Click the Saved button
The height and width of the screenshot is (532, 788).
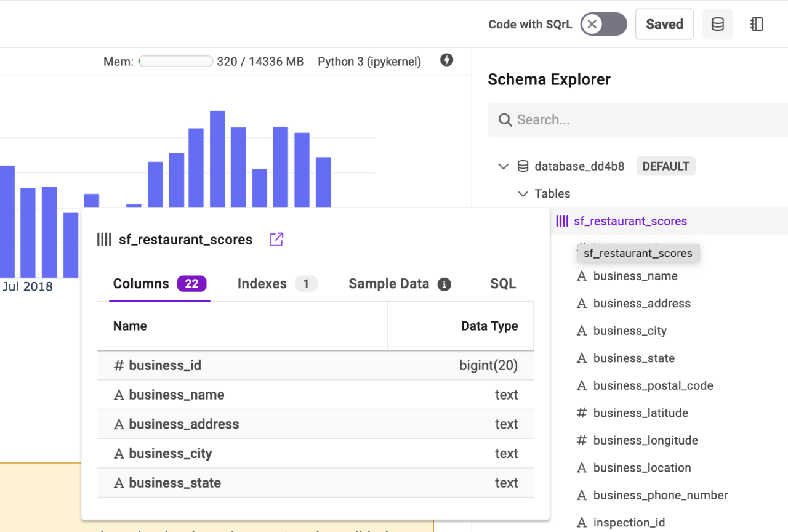[664, 24]
